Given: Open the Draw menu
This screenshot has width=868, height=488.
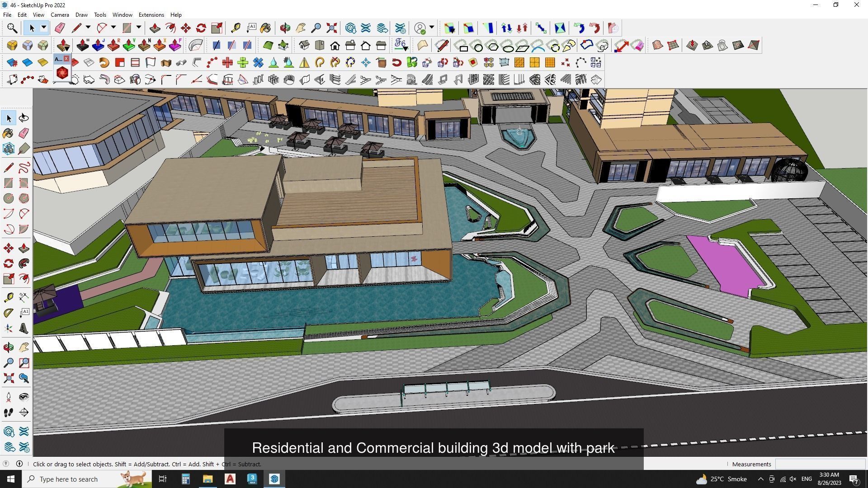Looking at the screenshot, I should (x=81, y=15).
